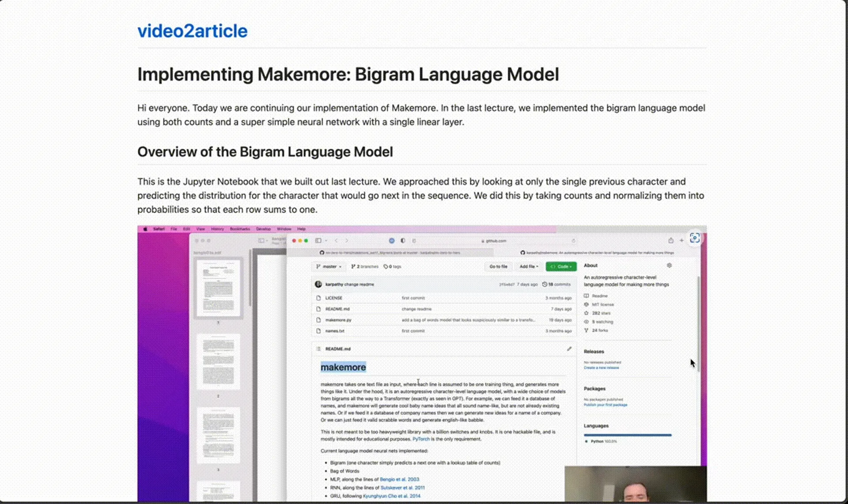Click the Apple logo in the embedded menu bar
848x504 pixels.
[x=145, y=229]
